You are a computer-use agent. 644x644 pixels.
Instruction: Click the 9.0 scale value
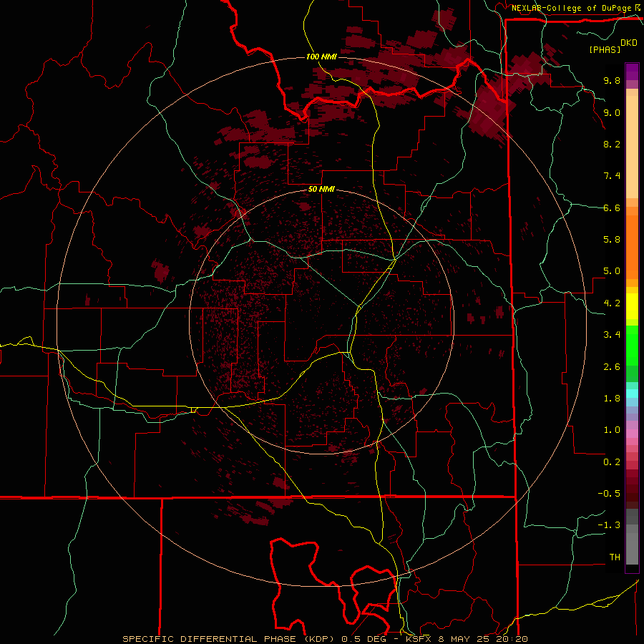click(x=612, y=112)
